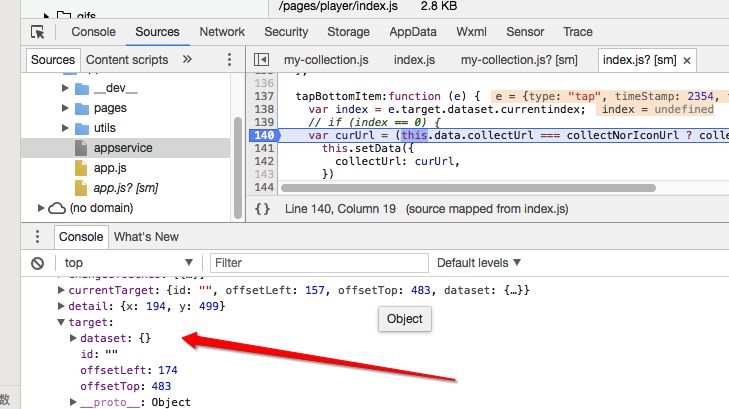Pretty print with the braces icon
729x409 pixels.
pos(262,209)
